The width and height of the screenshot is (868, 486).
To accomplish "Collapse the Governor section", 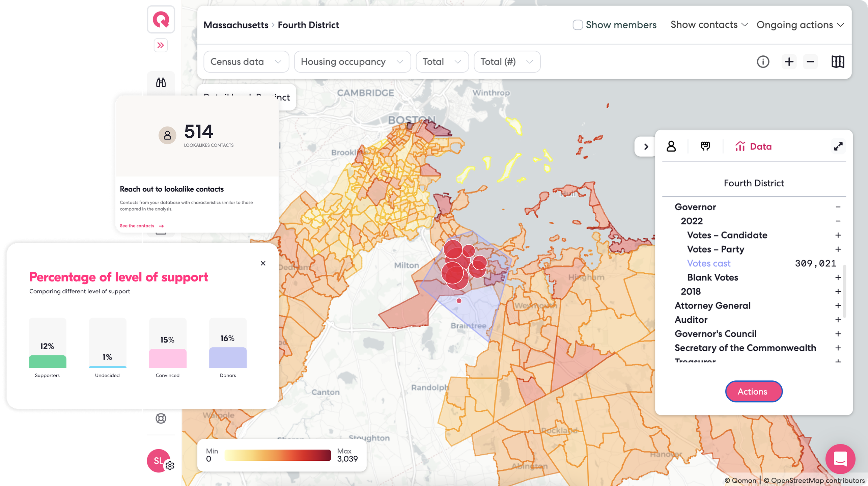I will [838, 207].
